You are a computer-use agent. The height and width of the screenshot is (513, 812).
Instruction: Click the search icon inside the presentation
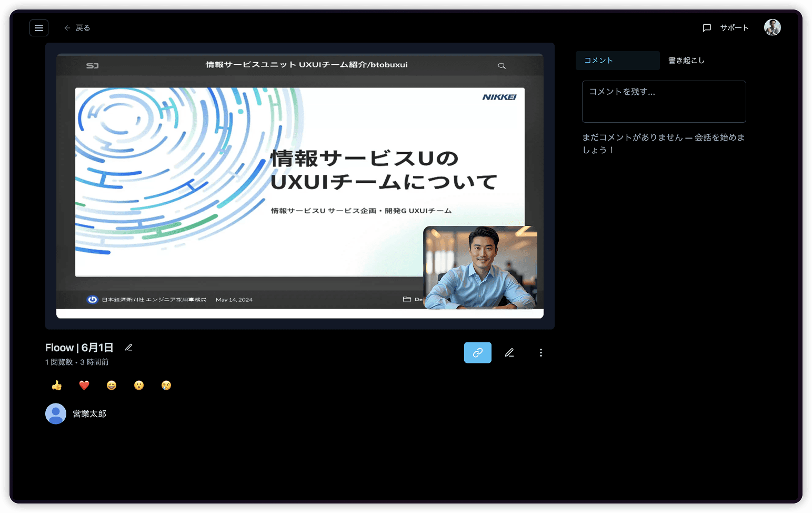502,65
